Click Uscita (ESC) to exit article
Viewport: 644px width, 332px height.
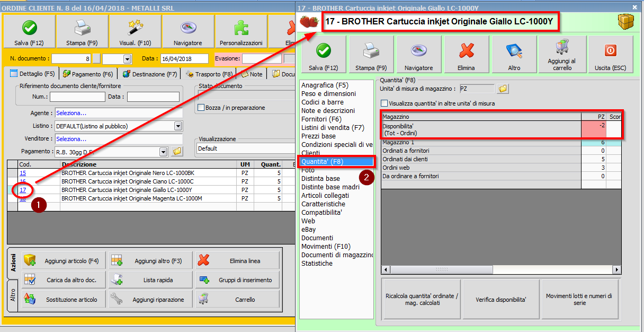coord(610,54)
